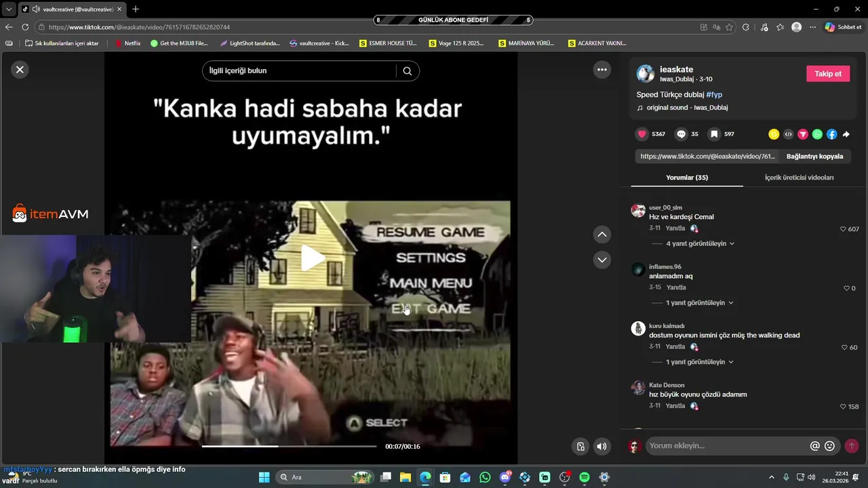The height and width of the screenshot is (488, 868).
Task: Like the video with the heart icon
Action: pyautogui.click(x=642, y=134)
